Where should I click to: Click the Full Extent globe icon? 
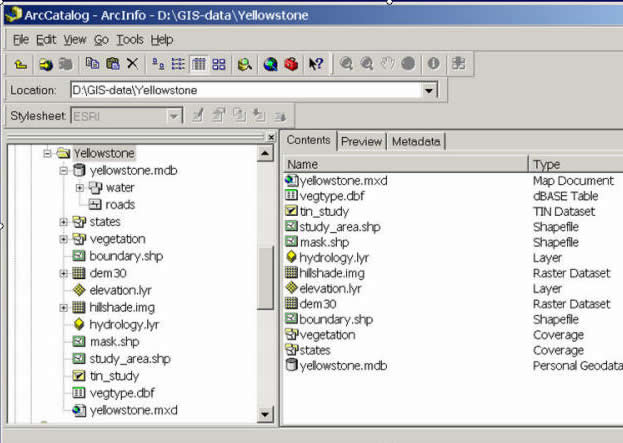(408, 64)
